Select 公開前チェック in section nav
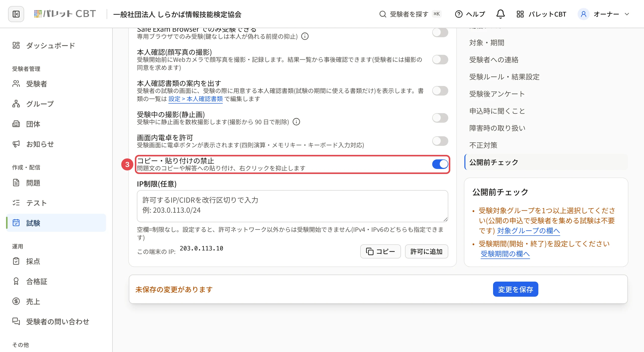The image size is (644, 352). click(x=546, y=162)
